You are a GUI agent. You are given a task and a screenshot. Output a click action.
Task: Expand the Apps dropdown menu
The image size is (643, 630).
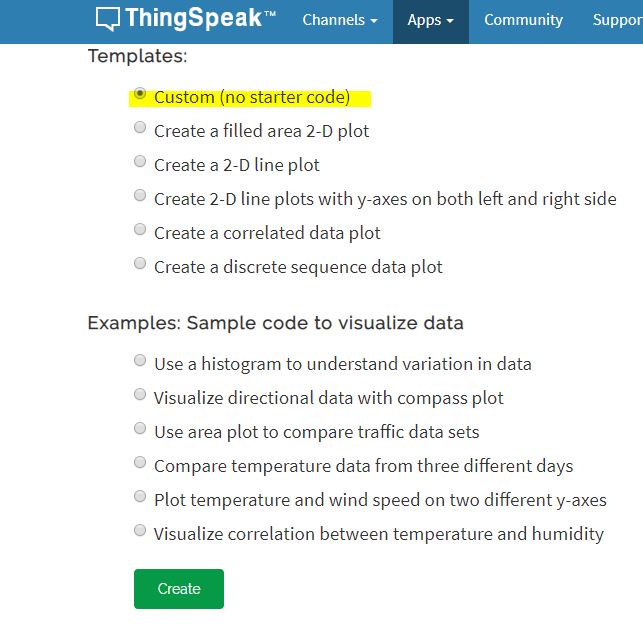point(431,20)
